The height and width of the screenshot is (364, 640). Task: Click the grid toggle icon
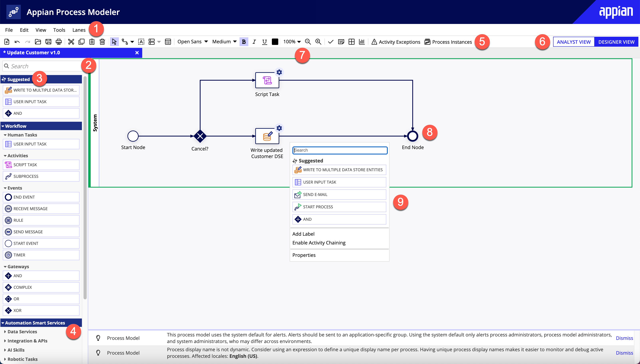click(x=351, y=42)
